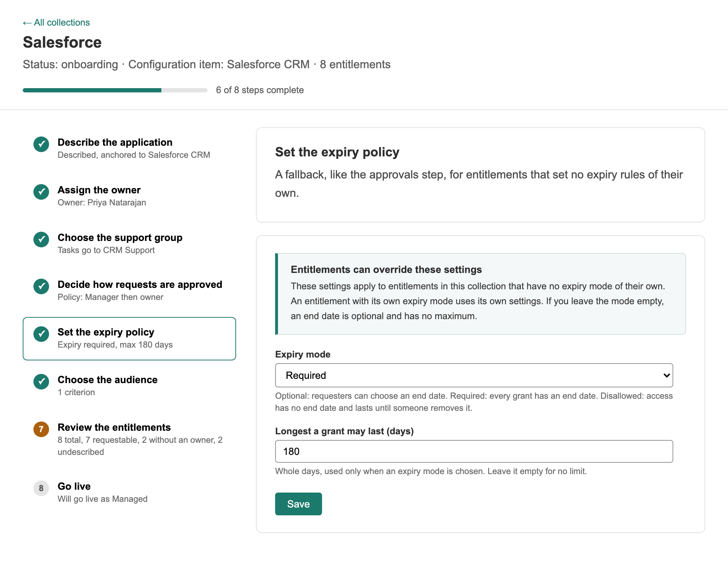728x580 pixels.
Task: Click 'Described, anchored to Salesforce CRM' subtitle
Action: click(134, 155)
